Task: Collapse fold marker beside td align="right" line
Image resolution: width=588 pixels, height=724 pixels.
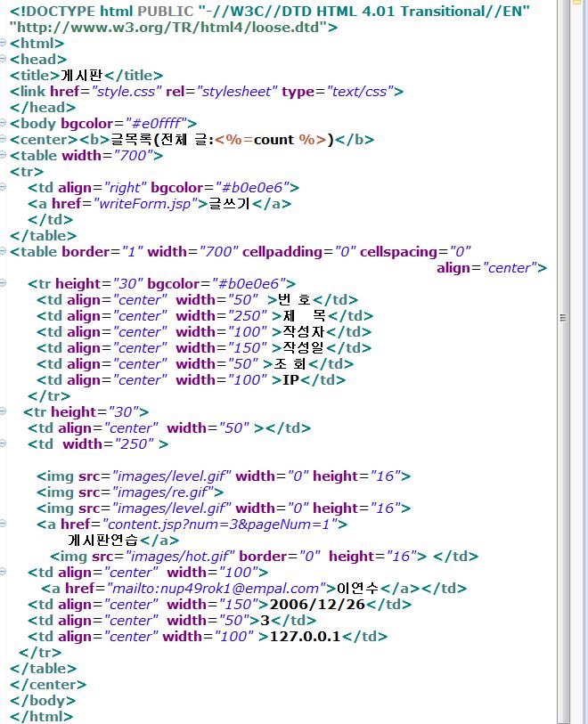Action: coord(3,187)
